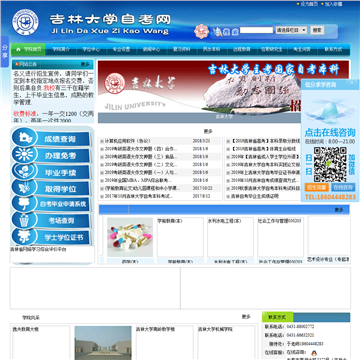
Task: Click the pink flower emblem beside the search box
Action: pyautogui.click(x=202, y=31)
